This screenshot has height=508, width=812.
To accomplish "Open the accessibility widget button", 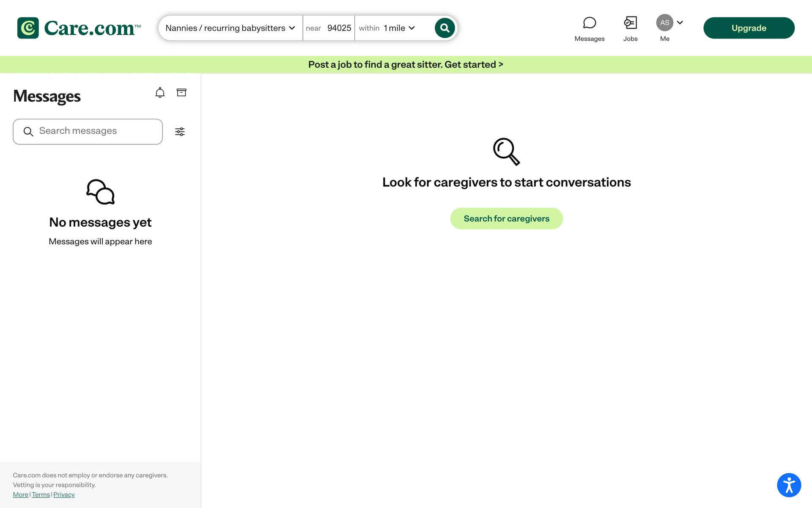I will tap(789, 485).
